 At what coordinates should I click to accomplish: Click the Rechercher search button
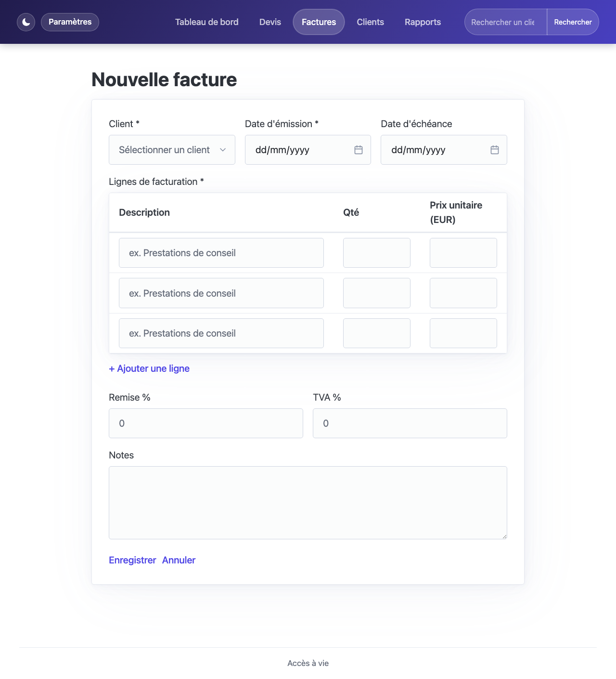573,22
